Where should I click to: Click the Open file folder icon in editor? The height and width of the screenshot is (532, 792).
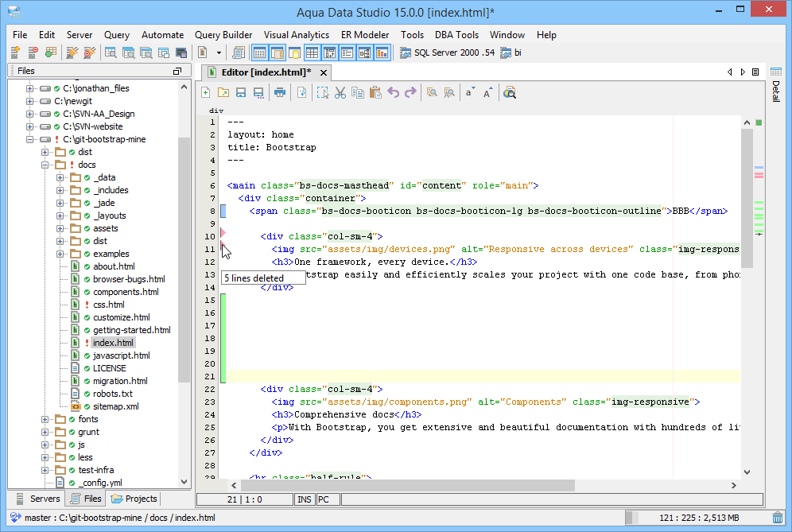pyautogui.click(x=223, y=92)
